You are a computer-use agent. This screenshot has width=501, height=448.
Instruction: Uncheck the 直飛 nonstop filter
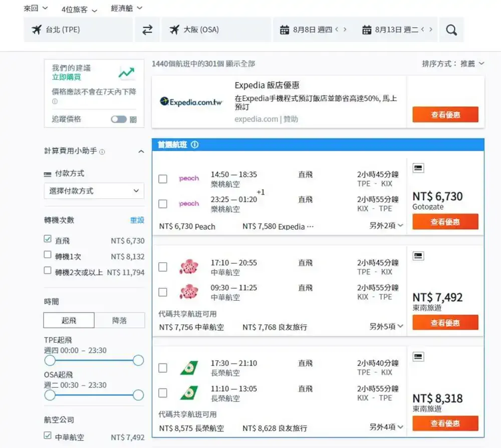(48, 239)
